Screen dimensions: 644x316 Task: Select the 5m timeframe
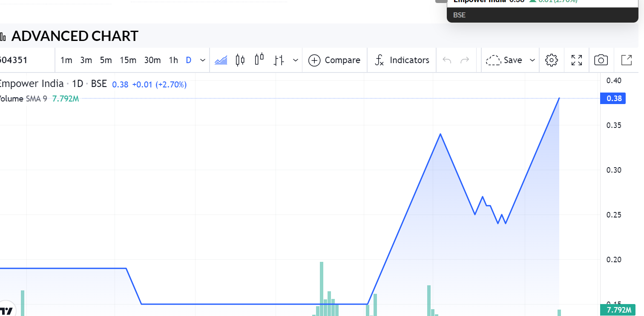tap(106, 60)
